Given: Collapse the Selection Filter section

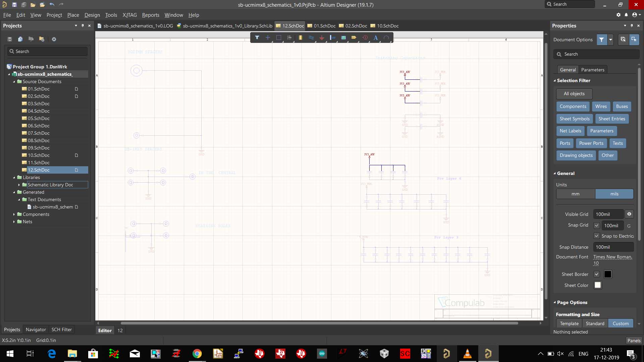Looking at the screenshot, I should [x=554, y=80].
